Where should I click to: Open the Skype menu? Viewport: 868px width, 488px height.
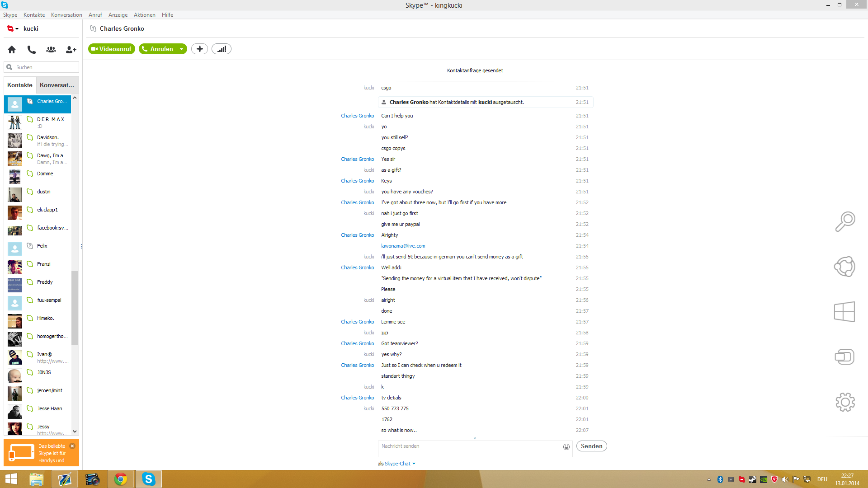point(10,15)
